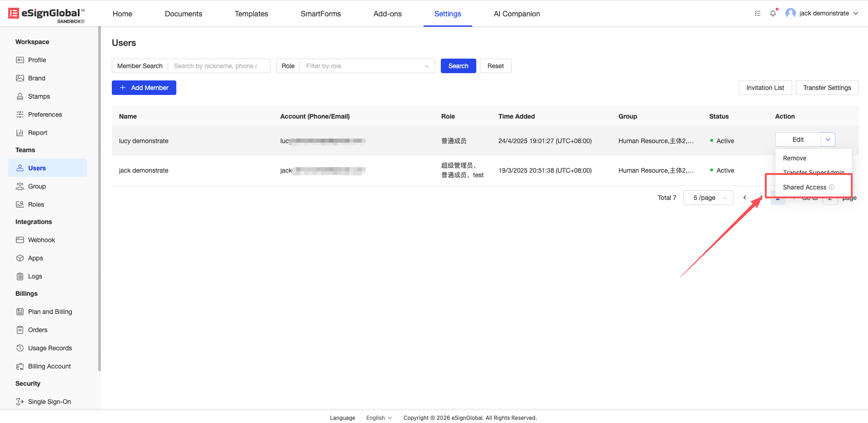Click the sidebar scrollbar

tap(99, 198)
